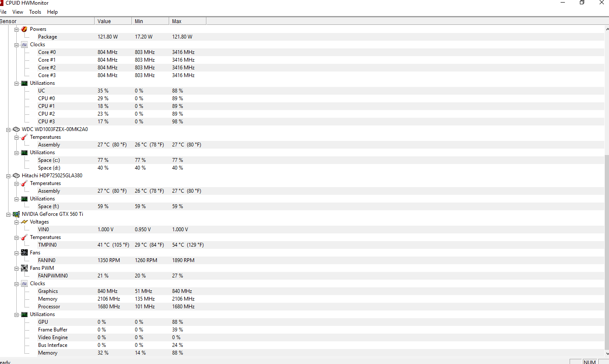This screenshot has width=609, height=364.
Task: Click the Voltages lightning icon under NVIDIA
Action: coord(24,222)
